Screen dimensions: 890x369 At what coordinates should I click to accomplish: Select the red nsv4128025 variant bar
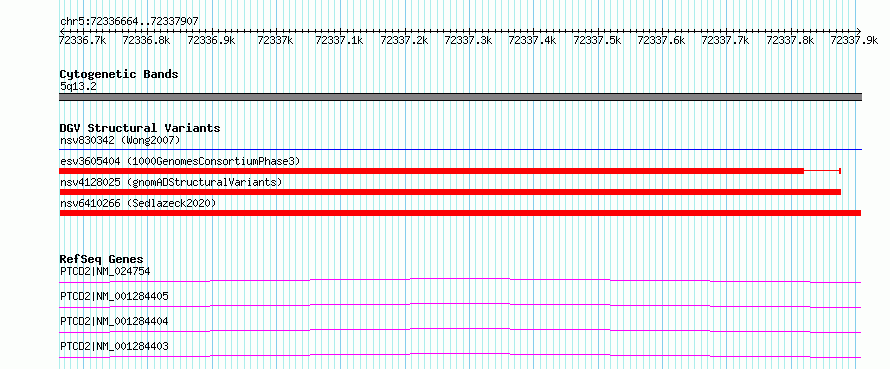pos(450,192)
